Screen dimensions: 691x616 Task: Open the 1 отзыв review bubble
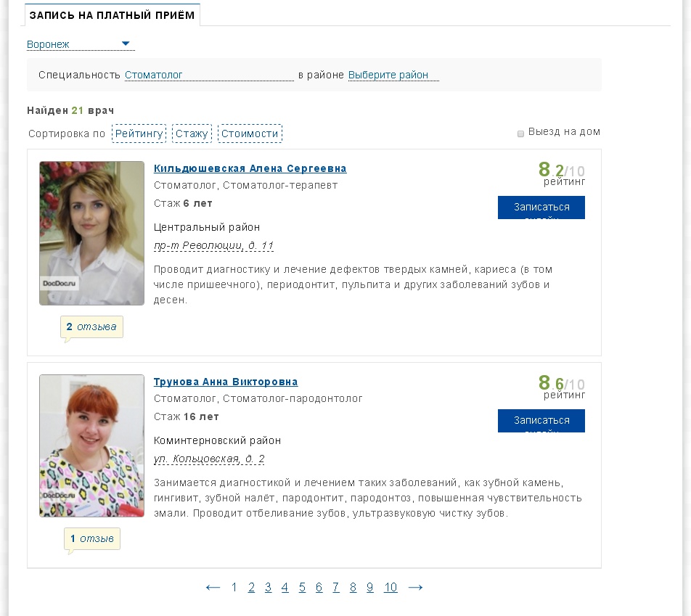tap(91, 539)
